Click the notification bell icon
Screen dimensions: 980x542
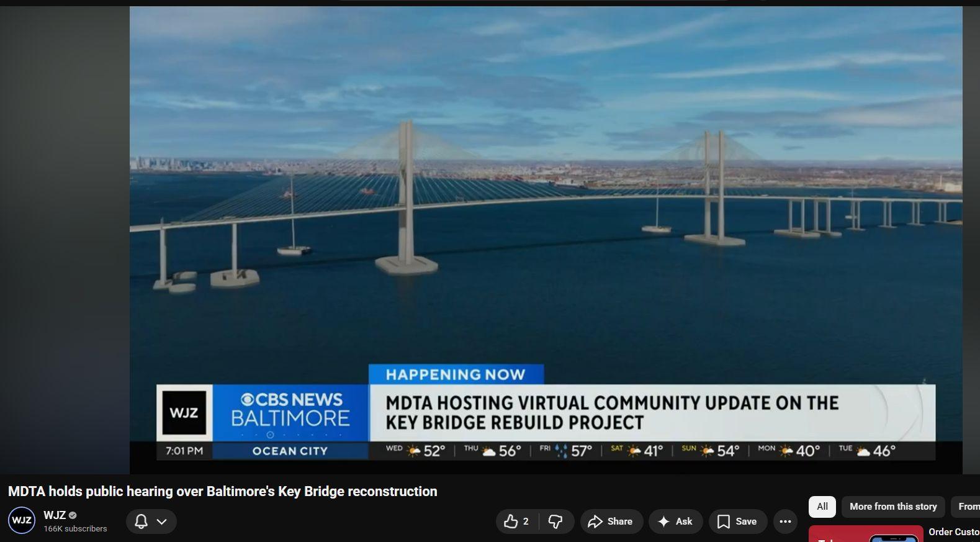[141, 522]
